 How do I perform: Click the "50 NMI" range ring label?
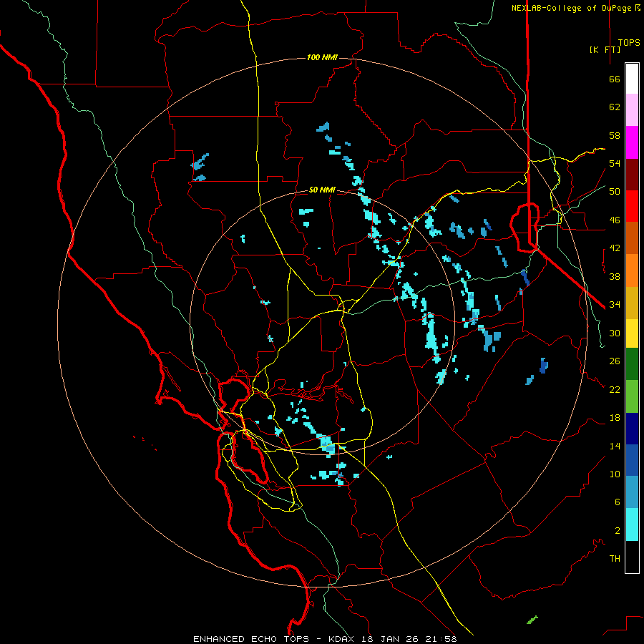tap(322, 190)
